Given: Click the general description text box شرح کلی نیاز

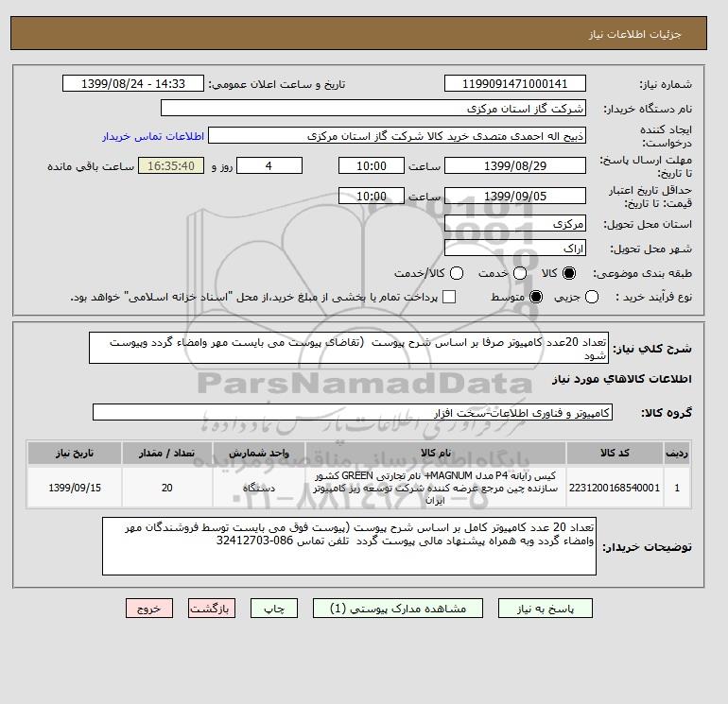Looking at the screenshot, I should (x=349, y=348).
